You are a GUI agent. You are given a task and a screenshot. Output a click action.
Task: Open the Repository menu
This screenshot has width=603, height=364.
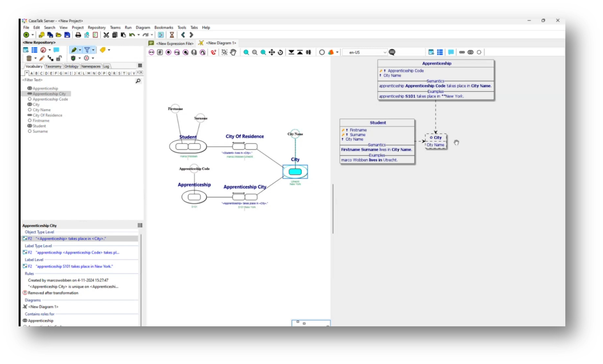pyautogui.click(x=97, y=27)
